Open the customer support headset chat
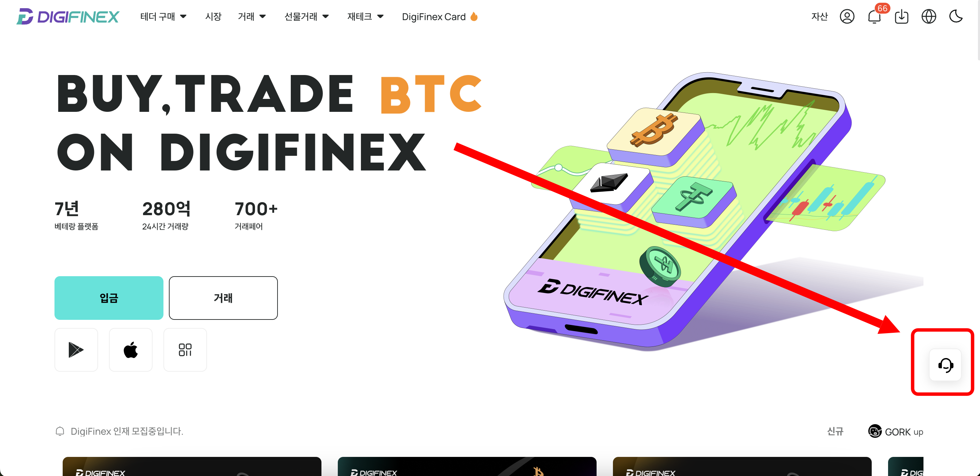 point(945,365)
